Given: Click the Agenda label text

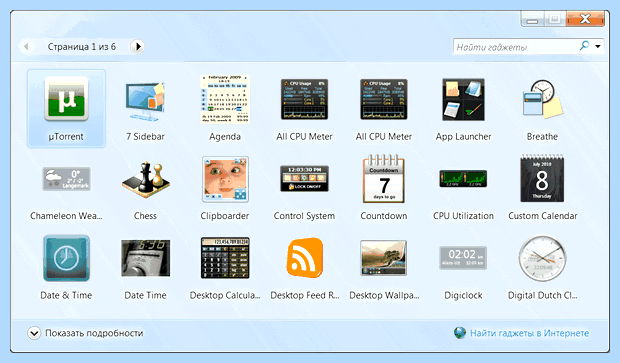Looking at the screenshot, I should pos(225,136).
